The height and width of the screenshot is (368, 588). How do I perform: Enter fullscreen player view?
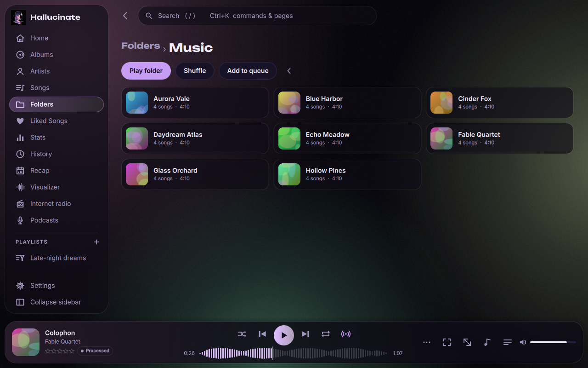[447, 342]
